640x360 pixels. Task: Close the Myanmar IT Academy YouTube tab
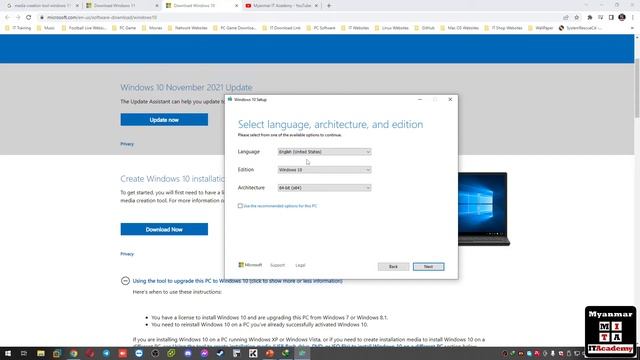point(316,6)
